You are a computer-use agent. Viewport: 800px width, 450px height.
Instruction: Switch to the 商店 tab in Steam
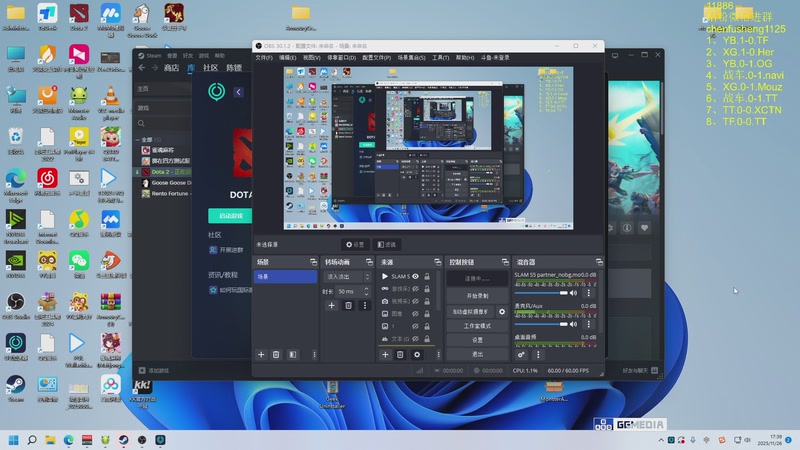click(x=171, y=68)
